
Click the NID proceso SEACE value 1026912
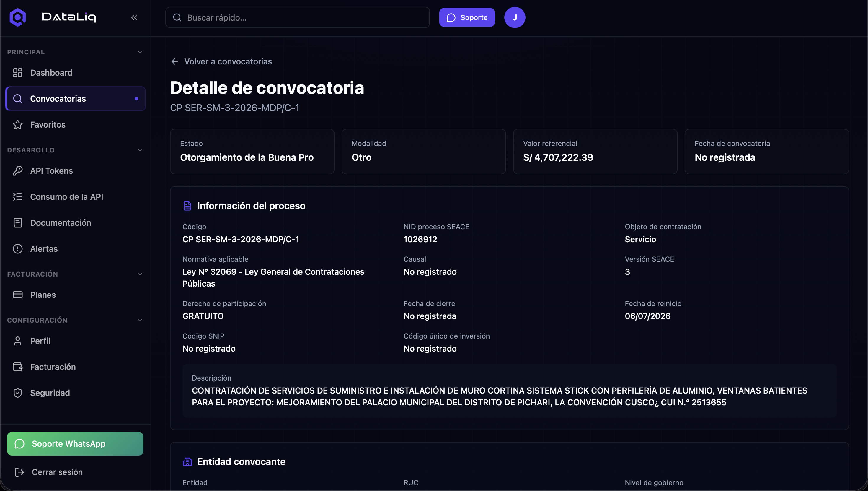(420, 239)
